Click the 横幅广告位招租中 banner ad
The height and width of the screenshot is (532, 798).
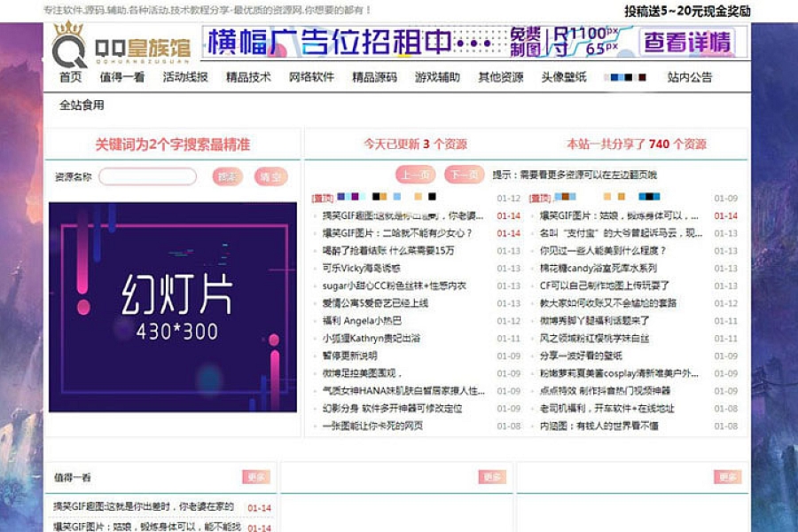(475, 42)
